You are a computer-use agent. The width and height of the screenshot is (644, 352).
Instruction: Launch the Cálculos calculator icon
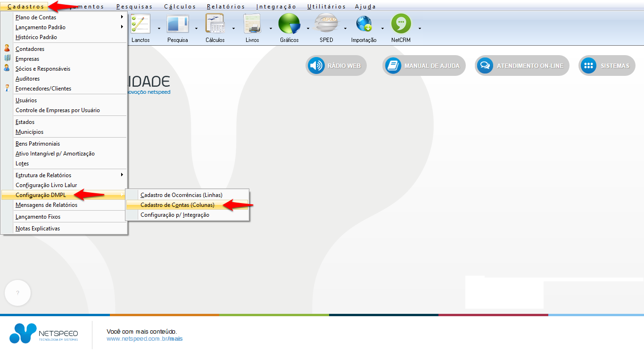[x=215, y=24]
